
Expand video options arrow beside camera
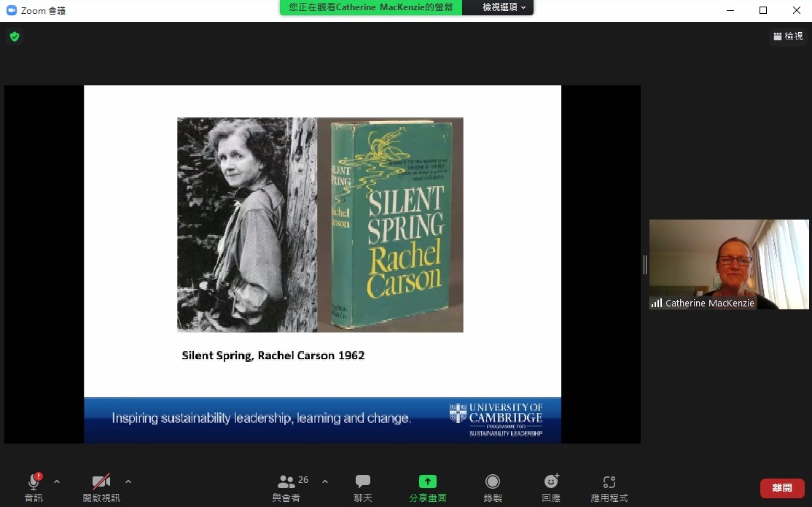coord(128,481)
